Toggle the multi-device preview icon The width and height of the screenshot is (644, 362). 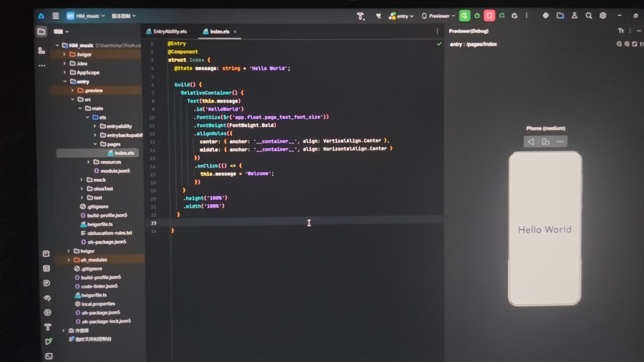[545, 142]
